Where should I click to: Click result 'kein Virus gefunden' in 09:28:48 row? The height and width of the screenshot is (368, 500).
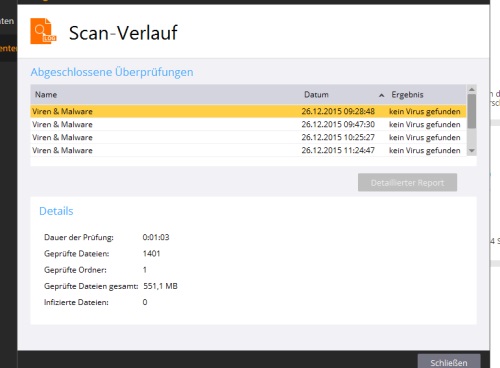pos(425,111)
